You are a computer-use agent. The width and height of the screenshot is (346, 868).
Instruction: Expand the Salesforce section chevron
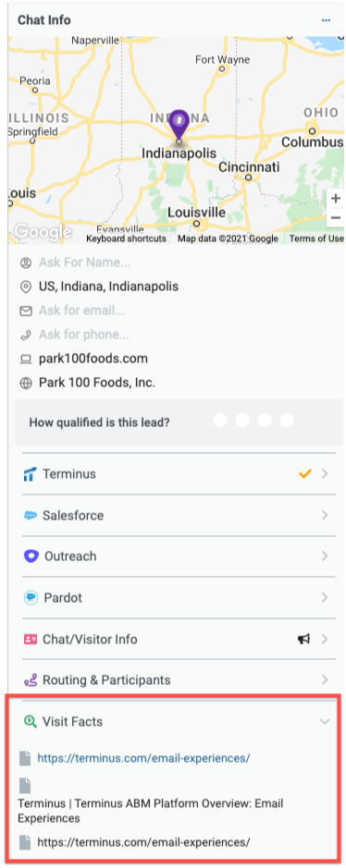tap(325, 516)
